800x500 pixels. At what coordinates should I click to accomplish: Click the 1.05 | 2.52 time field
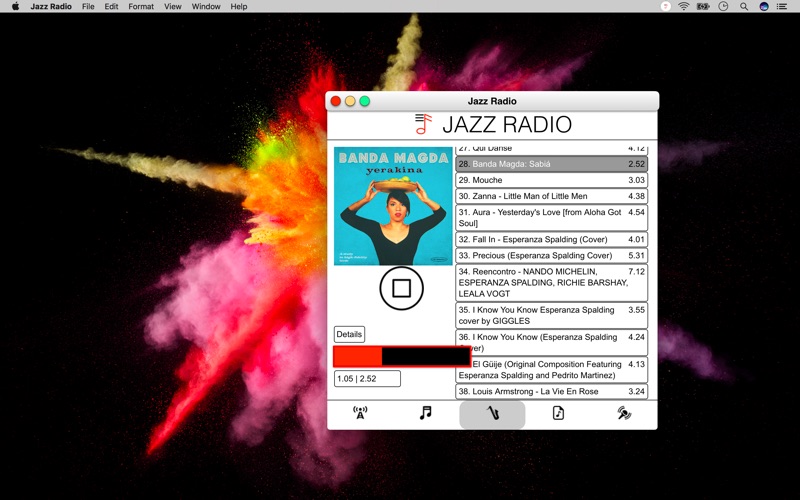click(367, 379)
